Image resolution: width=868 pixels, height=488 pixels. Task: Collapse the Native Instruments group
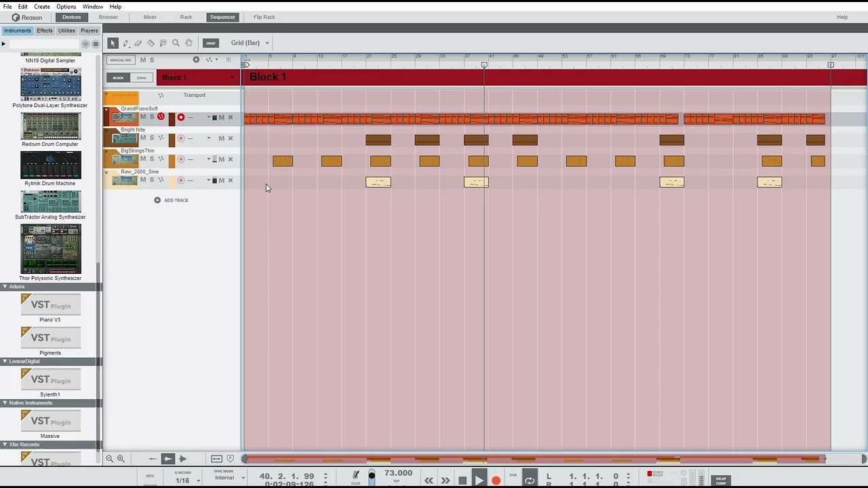(x=5, y=403)
